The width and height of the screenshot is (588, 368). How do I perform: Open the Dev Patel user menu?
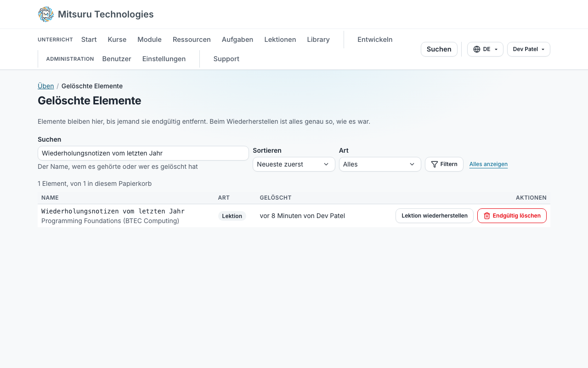pos(529,49)
